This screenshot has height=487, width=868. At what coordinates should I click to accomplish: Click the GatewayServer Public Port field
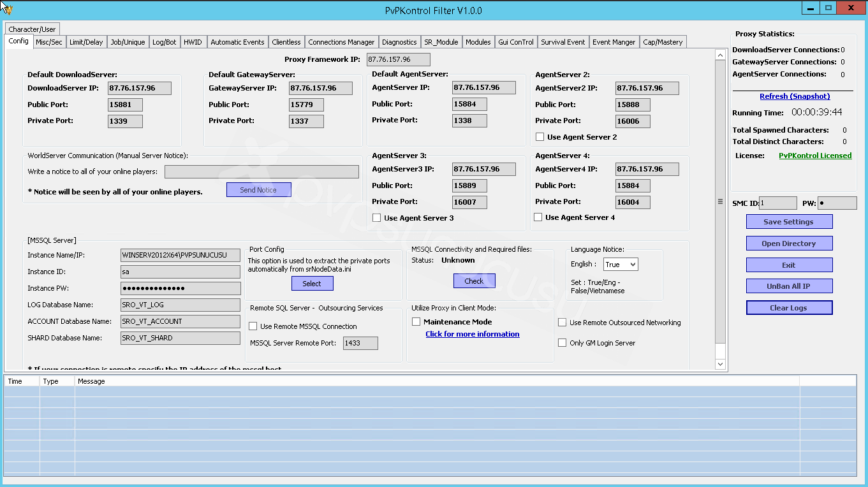click(306, 105)
